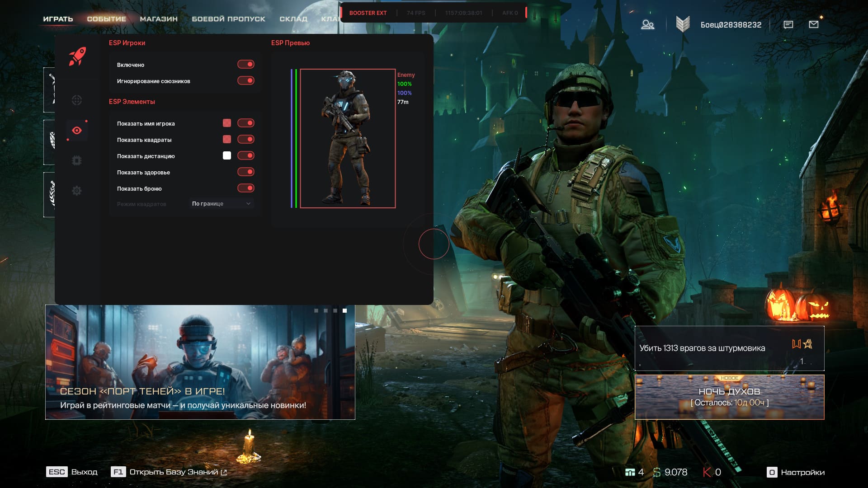Toggle Показать здоровье switch

point(246,172)
